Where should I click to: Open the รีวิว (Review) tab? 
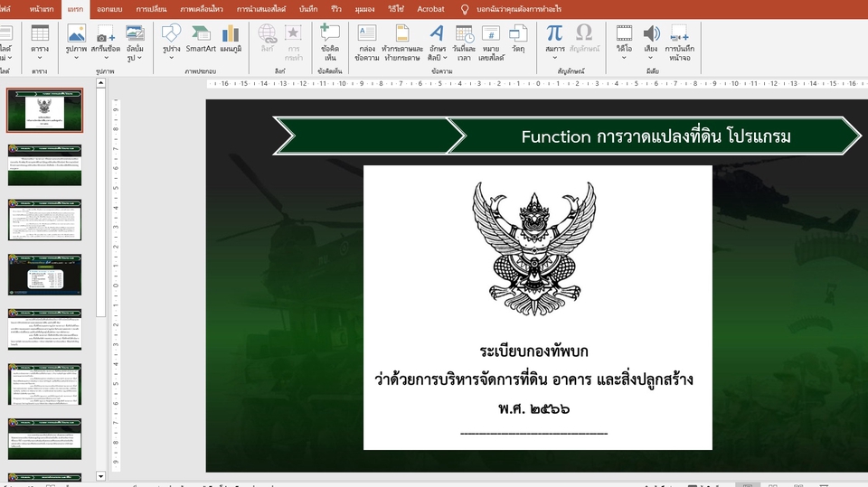(x=336, y=9)
